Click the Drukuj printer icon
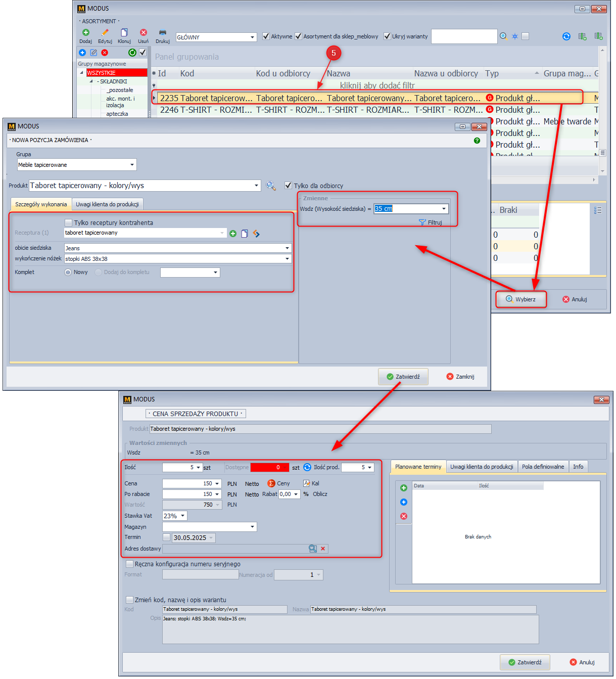This screenshot has width=616, height=679. (x=163, y=32)
